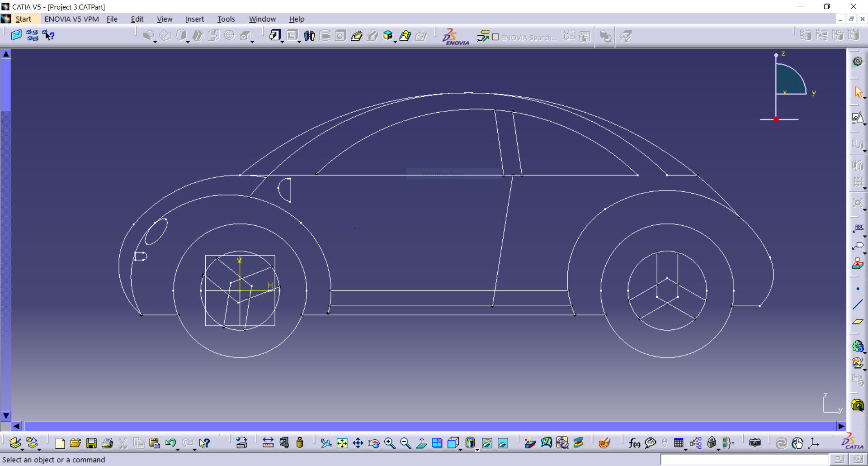Click the Line tool on right toolbar
The height and width of the screenshot is (466, 868).
[858, 305]
